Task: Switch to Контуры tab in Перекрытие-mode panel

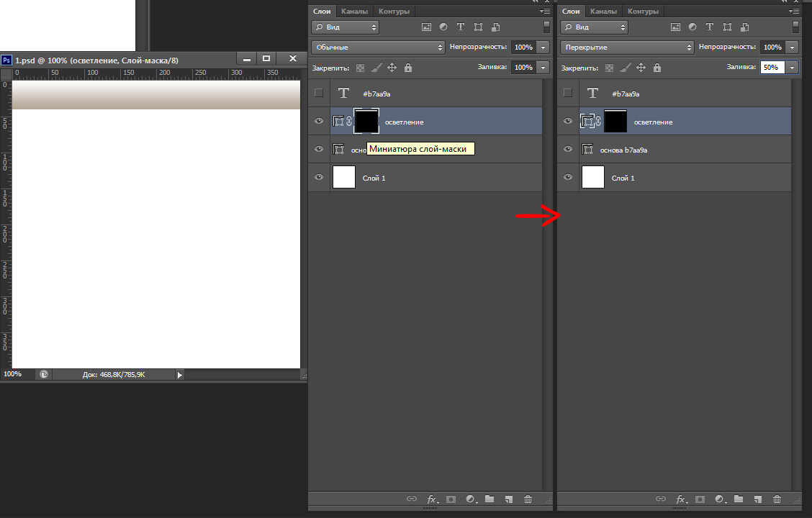Action: pyautogui.click(x=643, y=11)
